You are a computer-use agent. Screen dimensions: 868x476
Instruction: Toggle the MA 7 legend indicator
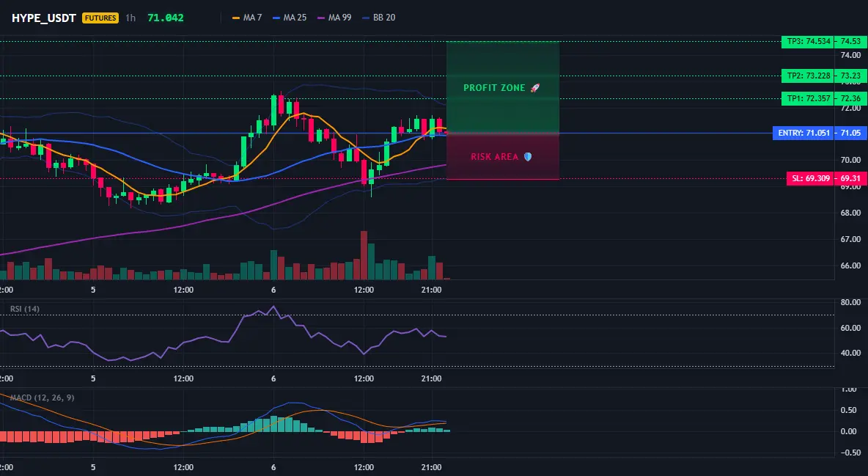pyautogui.click(x=247, y=18)
